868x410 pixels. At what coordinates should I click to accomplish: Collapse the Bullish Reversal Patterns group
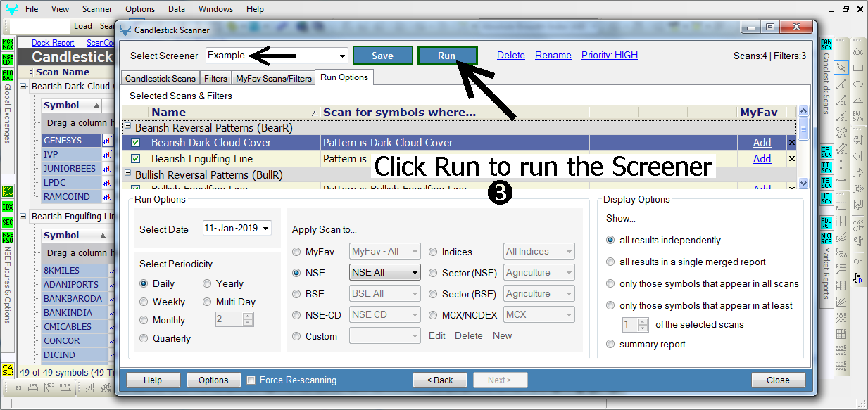coord(128,174)
